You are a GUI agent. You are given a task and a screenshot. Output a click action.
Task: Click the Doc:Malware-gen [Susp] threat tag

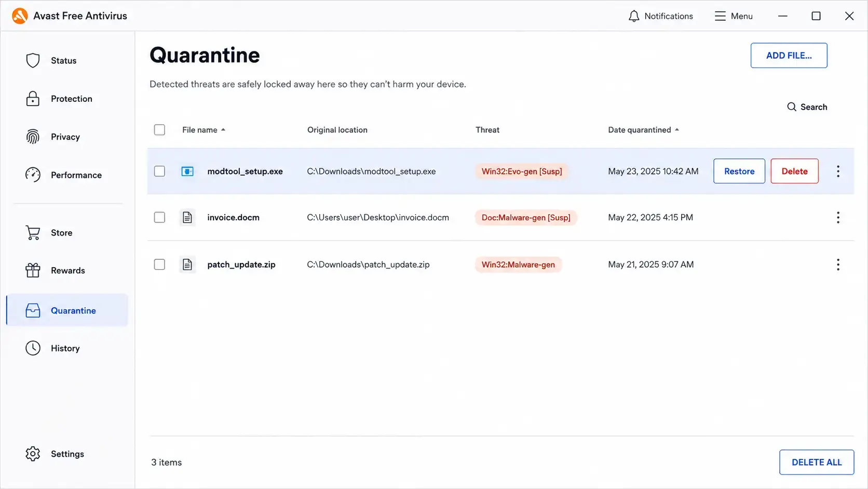526,217
